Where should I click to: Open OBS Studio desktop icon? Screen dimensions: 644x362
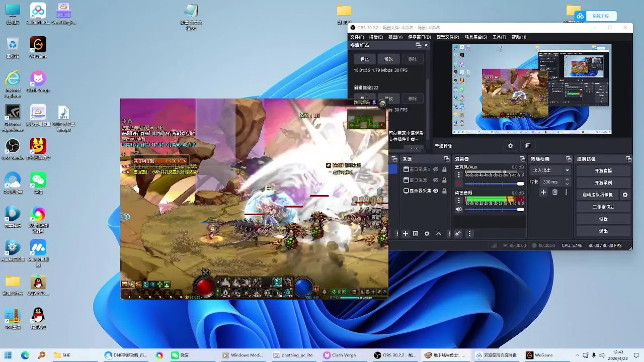tap(13, 149)
